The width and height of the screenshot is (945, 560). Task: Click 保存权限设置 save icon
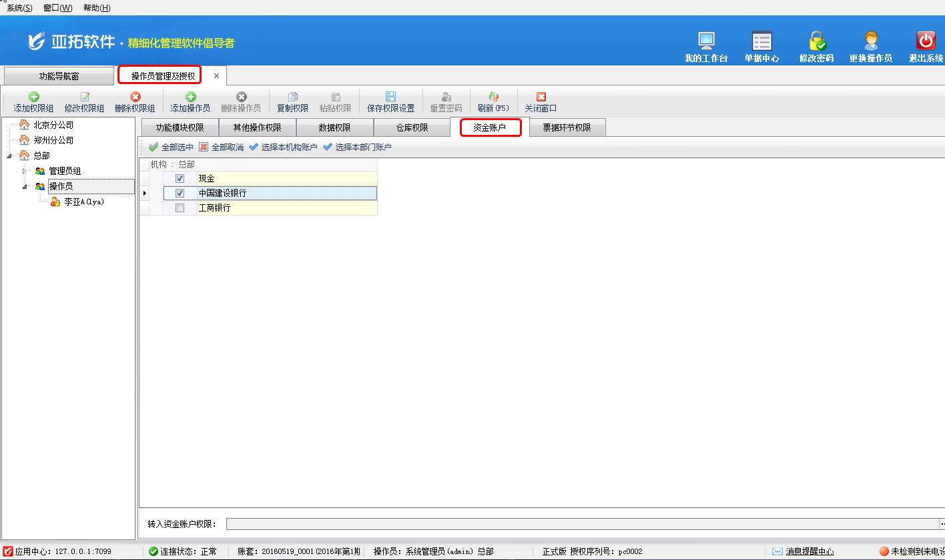pos(390,97)
